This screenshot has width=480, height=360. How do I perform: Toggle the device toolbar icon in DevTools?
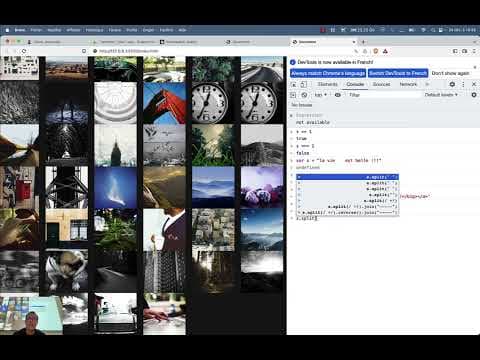coord(304,84)
